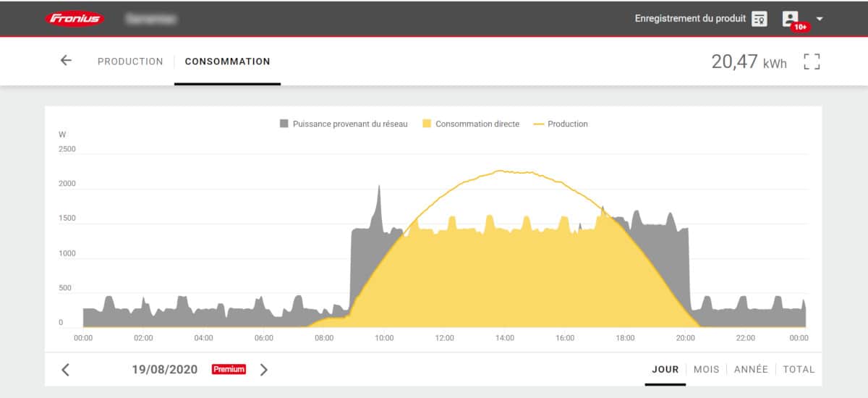This screenshot has width=868, height=398.
Task: Enter fullscreen chart view
Action: (x=812, y=62)
